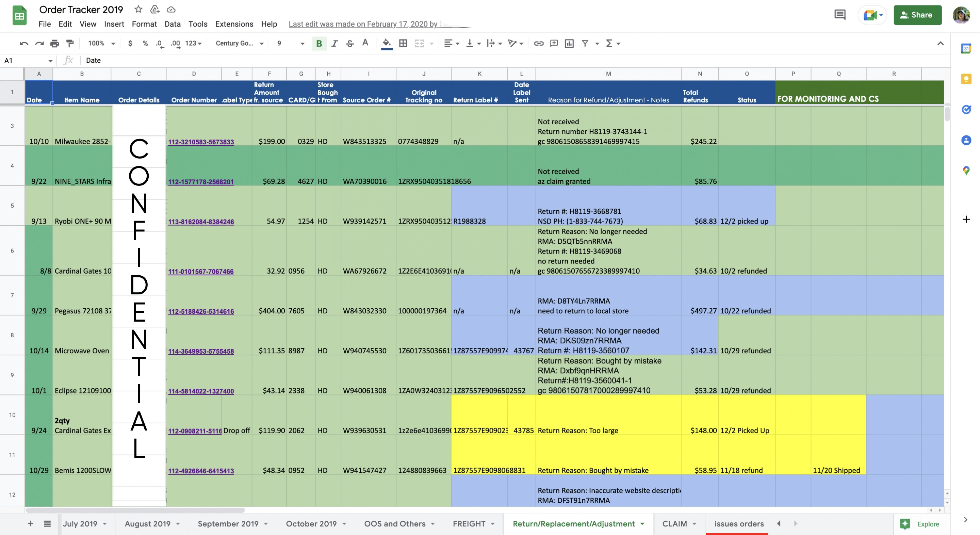
Task: Toggle italic formatting
Action: [x=334, y=43]
